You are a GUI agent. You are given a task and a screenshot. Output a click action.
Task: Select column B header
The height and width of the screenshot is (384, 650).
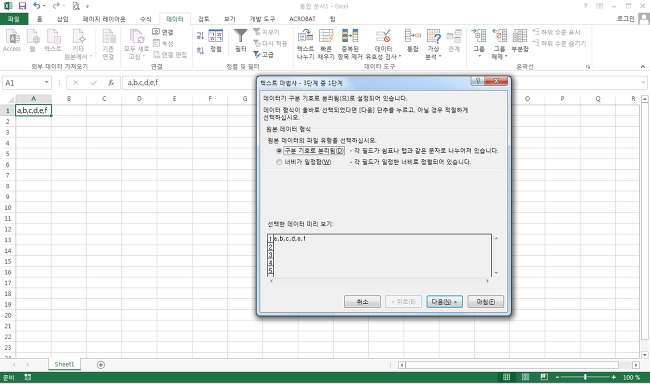tap(69, 99)
